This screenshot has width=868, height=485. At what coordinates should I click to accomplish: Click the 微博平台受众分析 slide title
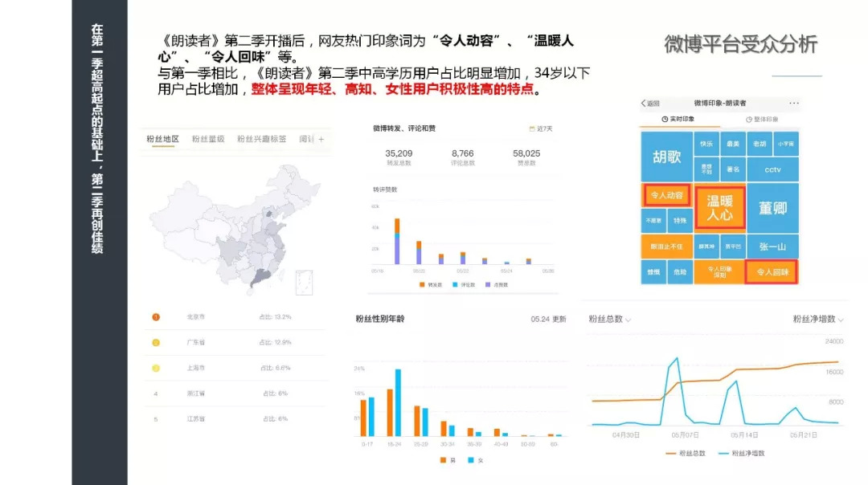(x=741, y=44)
